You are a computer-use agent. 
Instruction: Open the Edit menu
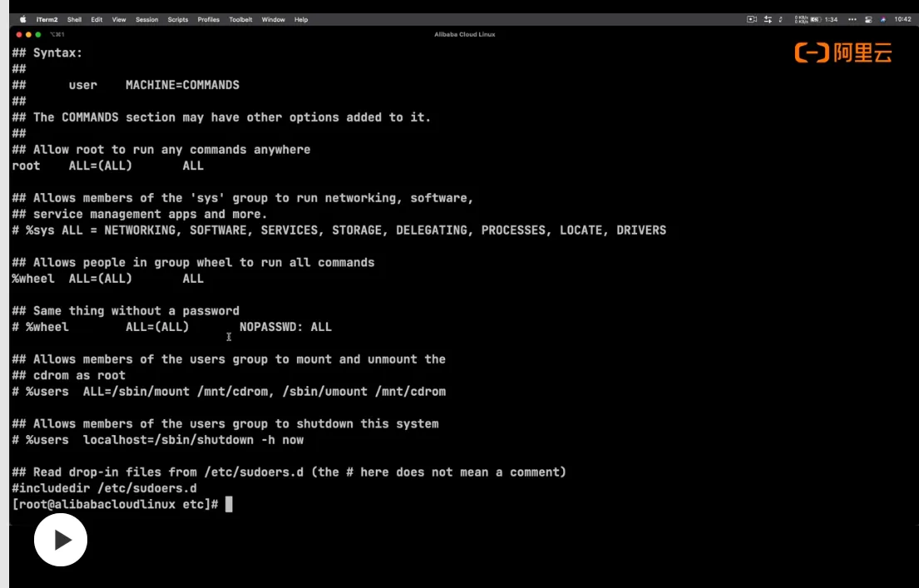[96, 19]
